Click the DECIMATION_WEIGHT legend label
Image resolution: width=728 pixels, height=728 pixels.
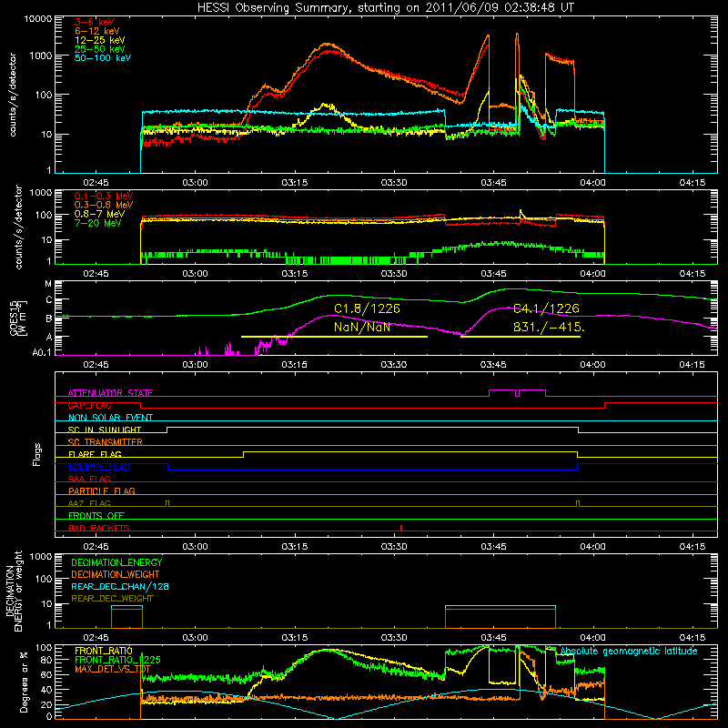[116, 574]
